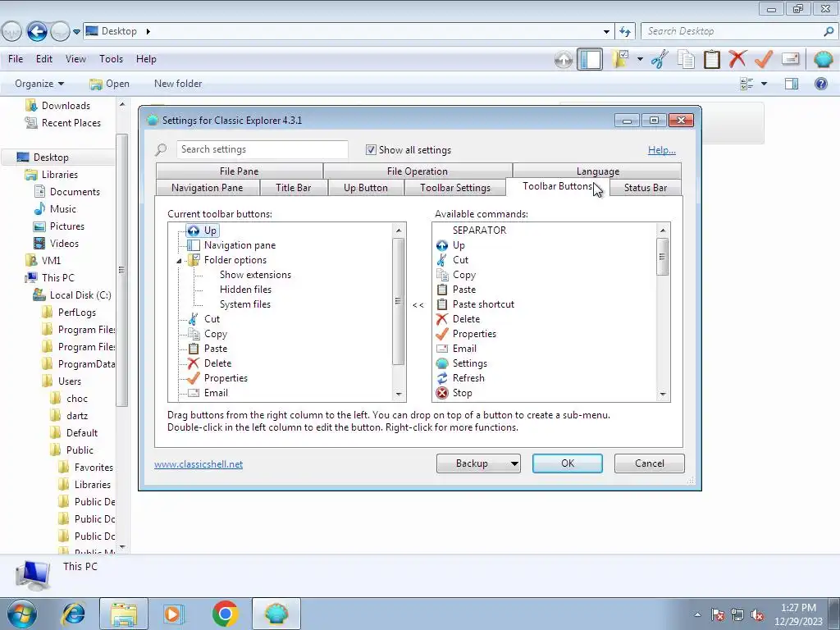
Task: Click the Copy toolbar icon in Explorer
Action: 686,59
